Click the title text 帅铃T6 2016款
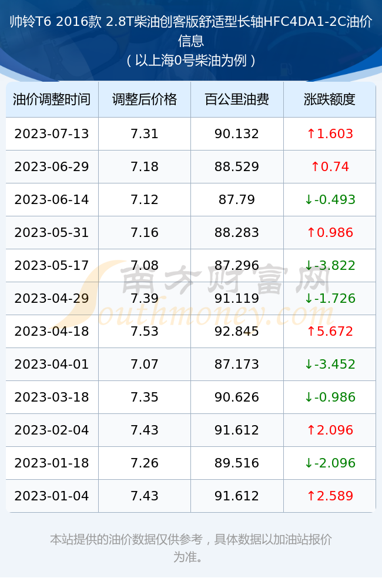The image size is (382, 588). point(55,22)
